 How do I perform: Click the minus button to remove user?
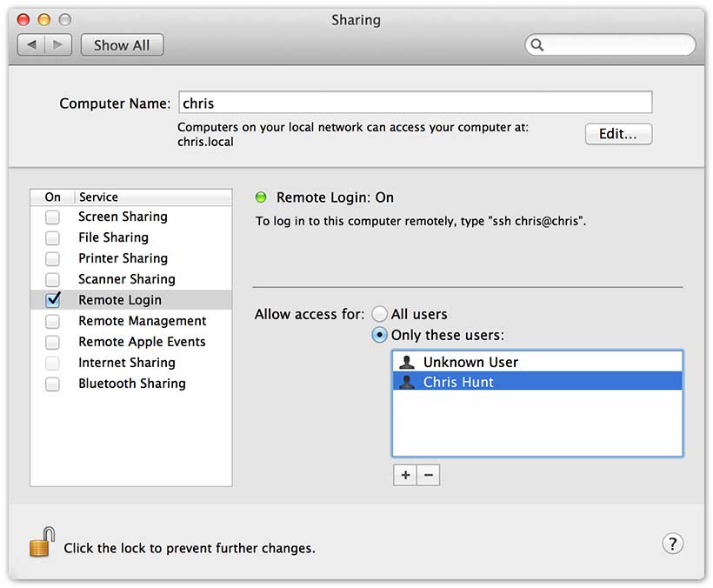coord(429,475)
